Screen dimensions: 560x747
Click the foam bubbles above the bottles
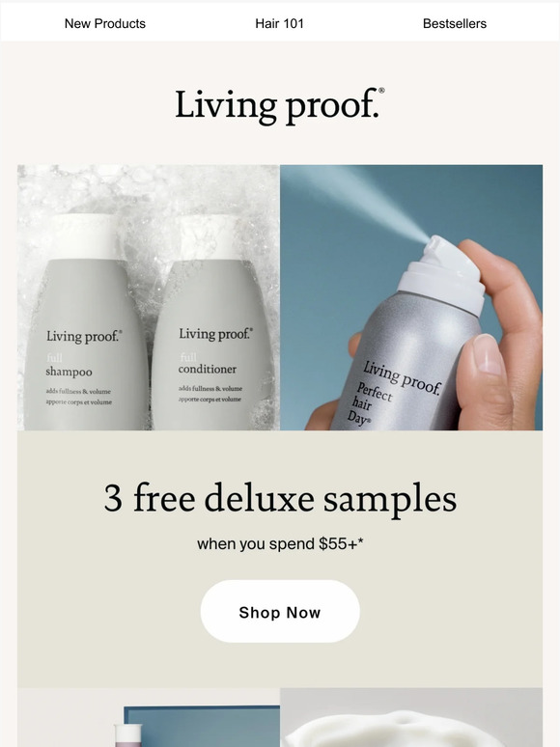[x=148, y=190]
